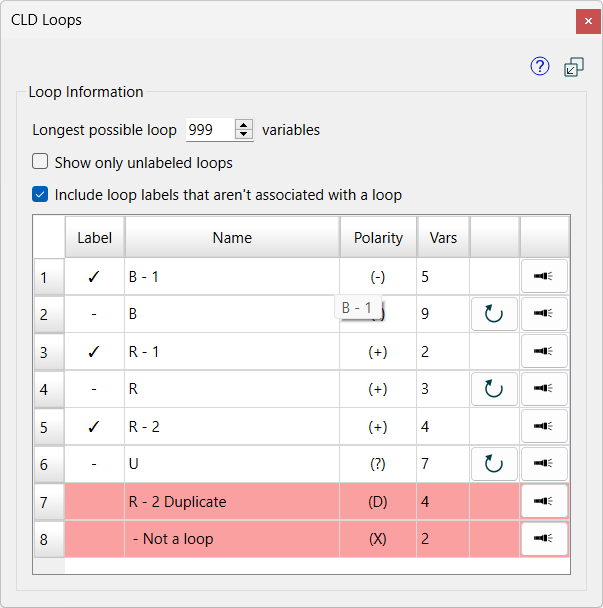
Task: Sort table by Polarity column header
Action: pyautogui.click(x=378, y=237)
